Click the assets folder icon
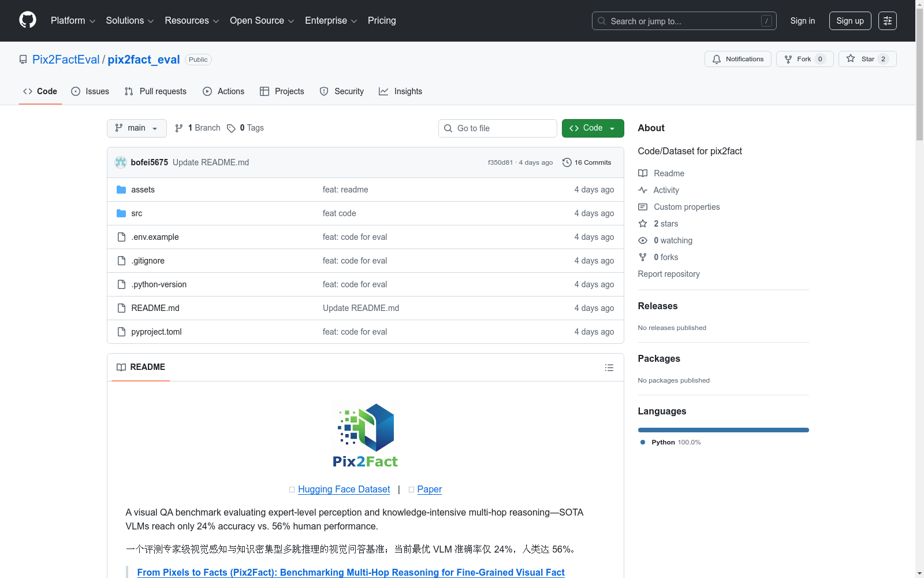This screenshot has height=578, width=924. click(121, 190)
